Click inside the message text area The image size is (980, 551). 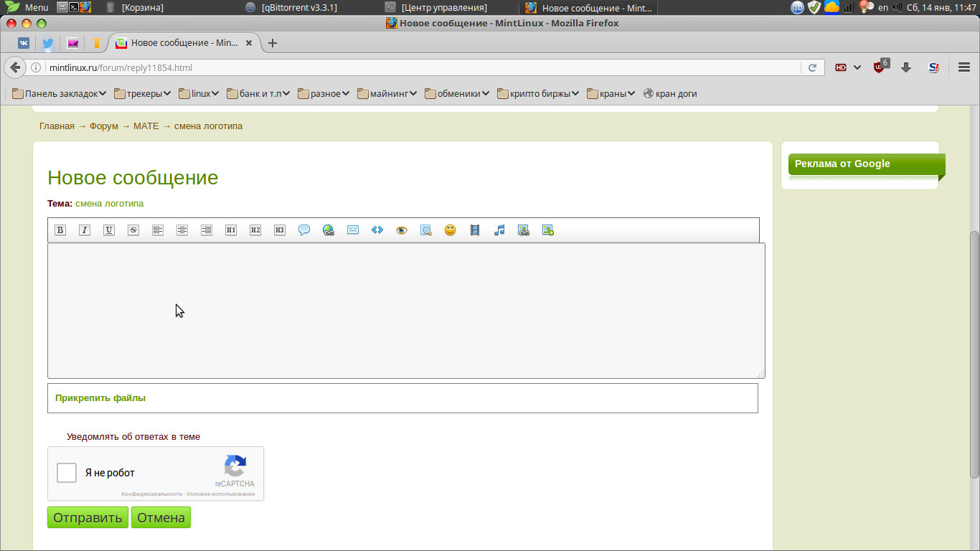pyautogui.click(x=406, y=310)
